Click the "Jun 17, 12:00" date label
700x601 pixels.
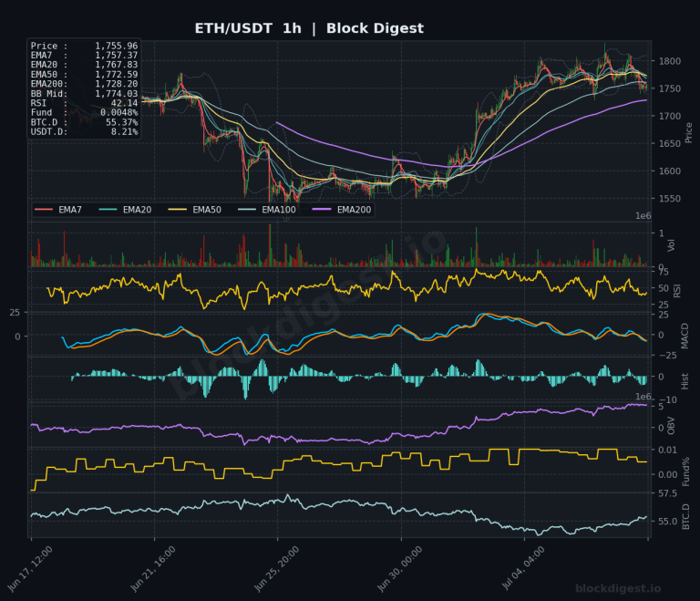(x=30, y=569)
